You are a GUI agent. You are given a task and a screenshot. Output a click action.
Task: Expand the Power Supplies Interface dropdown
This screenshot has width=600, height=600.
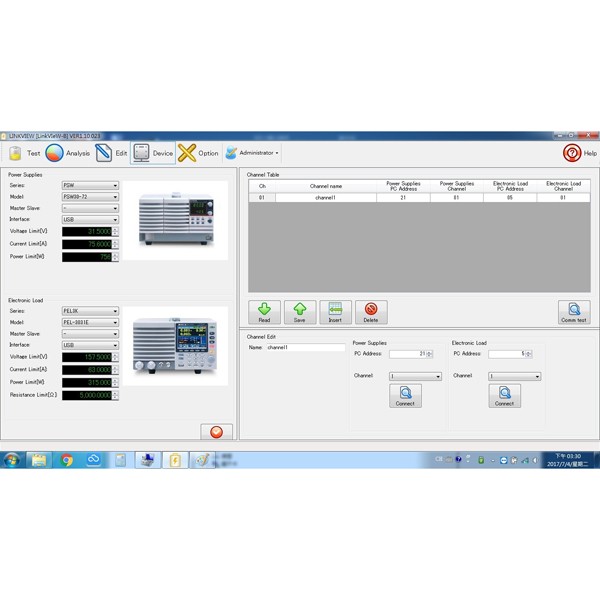click(x=90, y=220)
